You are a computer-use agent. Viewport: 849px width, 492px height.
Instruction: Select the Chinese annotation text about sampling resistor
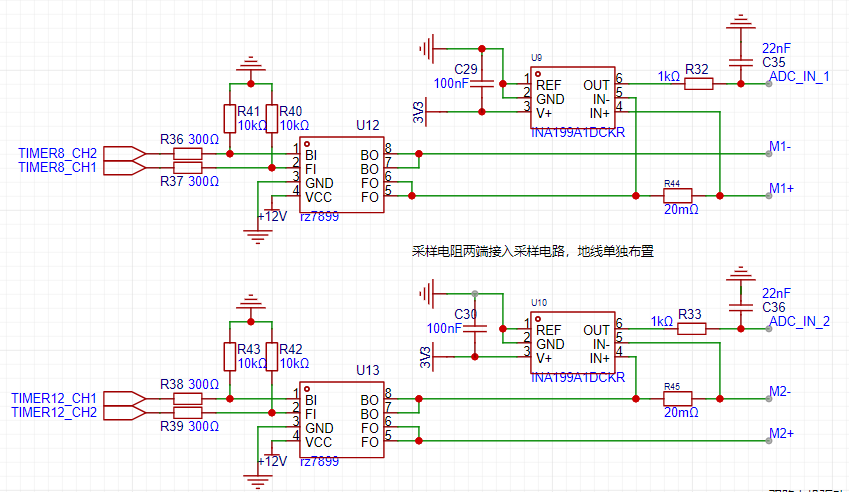[x=533, y=251]
